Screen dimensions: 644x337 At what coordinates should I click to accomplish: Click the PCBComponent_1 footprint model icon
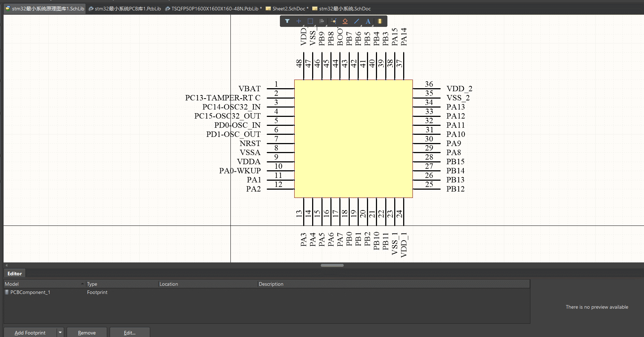pos(7,292)
